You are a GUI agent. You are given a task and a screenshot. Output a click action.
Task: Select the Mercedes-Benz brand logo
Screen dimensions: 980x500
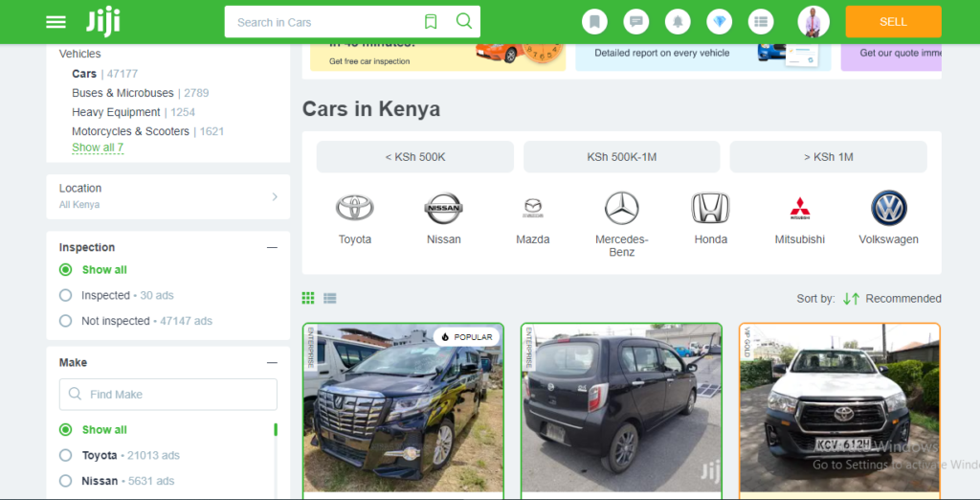pyautogui.click(x=622, y=208)
